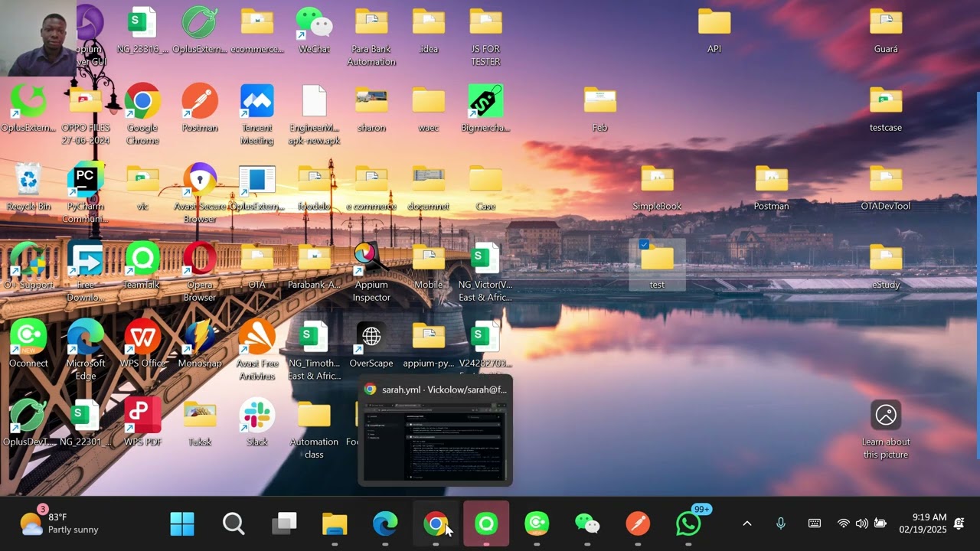Open Task View on the taskbar
The image size is (980, 551).
[x=284, y=524]
